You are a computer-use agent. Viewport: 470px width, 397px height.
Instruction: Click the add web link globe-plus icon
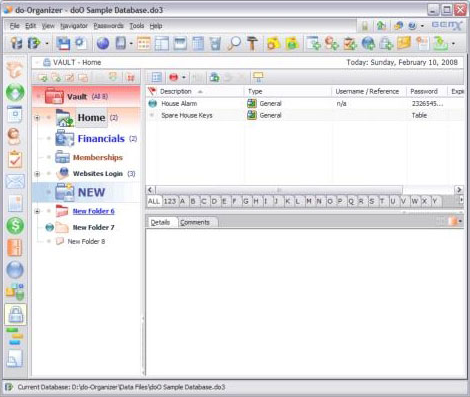click(x=368, y=43)
